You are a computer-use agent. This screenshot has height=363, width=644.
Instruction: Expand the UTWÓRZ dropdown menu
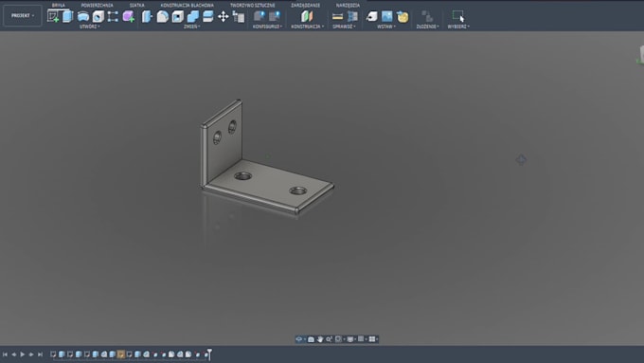90,27
